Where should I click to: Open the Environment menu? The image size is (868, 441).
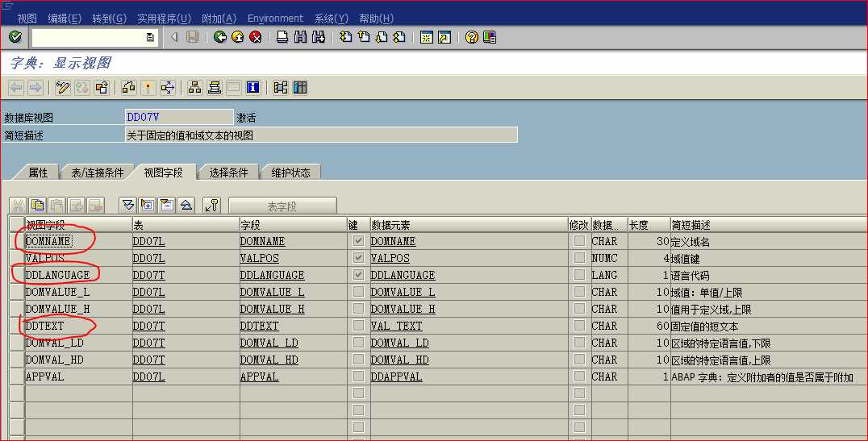click(275, 19)
